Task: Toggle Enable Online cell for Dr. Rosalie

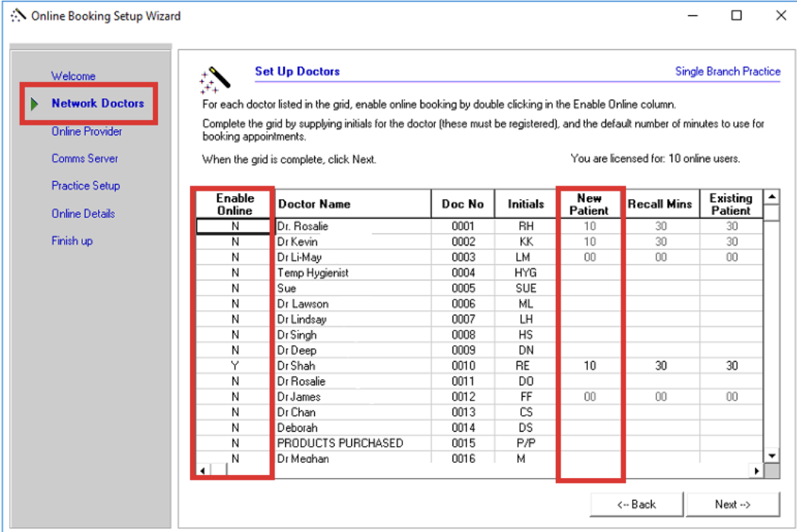Action: tap(235, 226)
